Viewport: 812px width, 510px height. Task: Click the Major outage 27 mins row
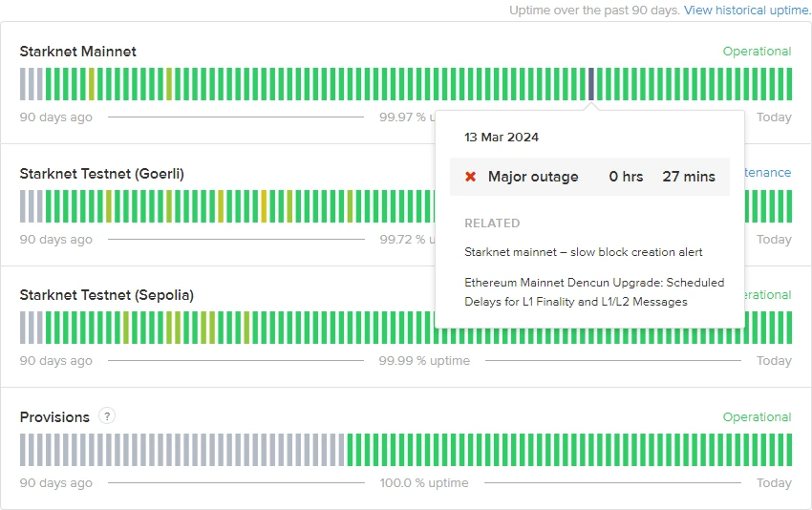[x=589, y=177]
